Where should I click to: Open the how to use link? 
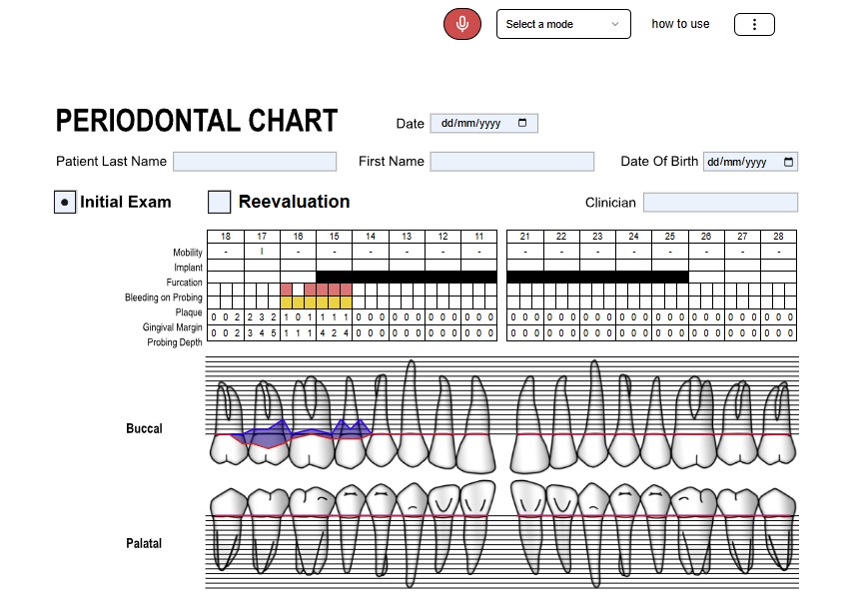(x=680, y=24)
